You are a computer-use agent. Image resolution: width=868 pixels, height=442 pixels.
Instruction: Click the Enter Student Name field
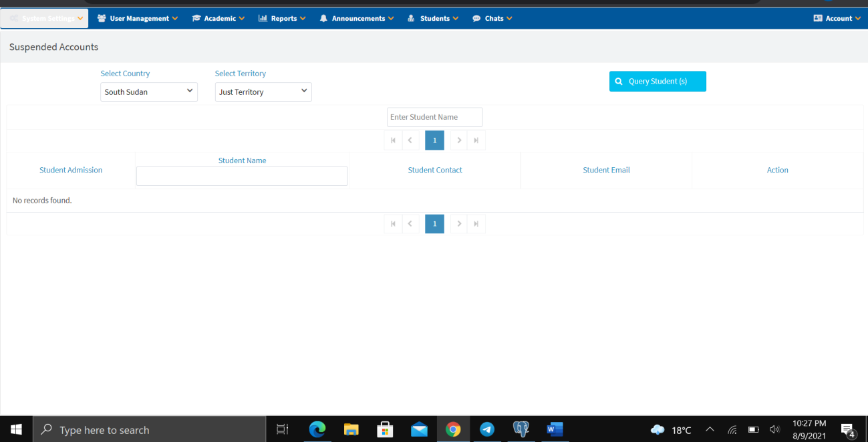(434, 117)
